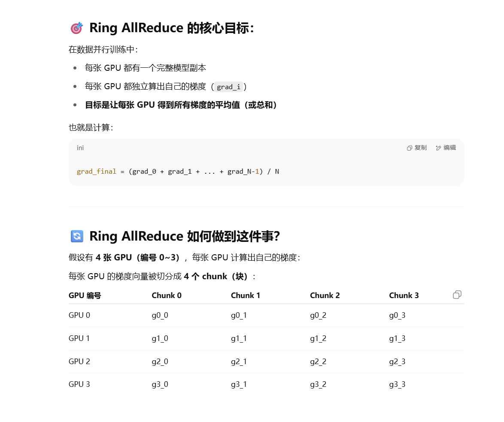Click the cell g3_3
Screen dimensions: 504x422
point(397,384)
